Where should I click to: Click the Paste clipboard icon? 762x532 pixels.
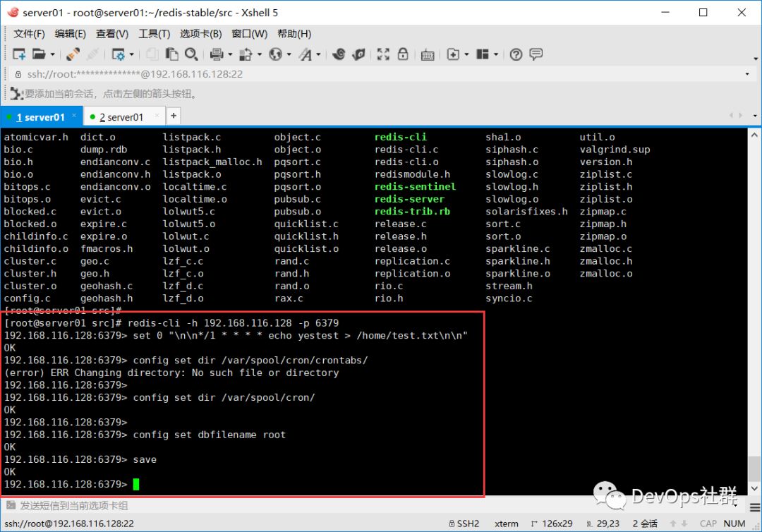tap(171, 54)
